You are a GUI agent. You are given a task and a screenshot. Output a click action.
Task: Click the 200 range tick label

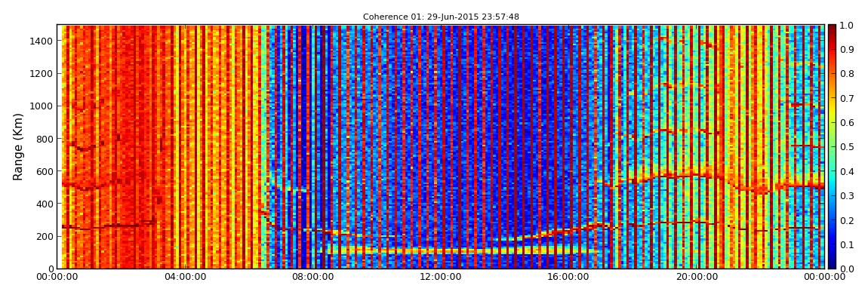click(45, 237)
